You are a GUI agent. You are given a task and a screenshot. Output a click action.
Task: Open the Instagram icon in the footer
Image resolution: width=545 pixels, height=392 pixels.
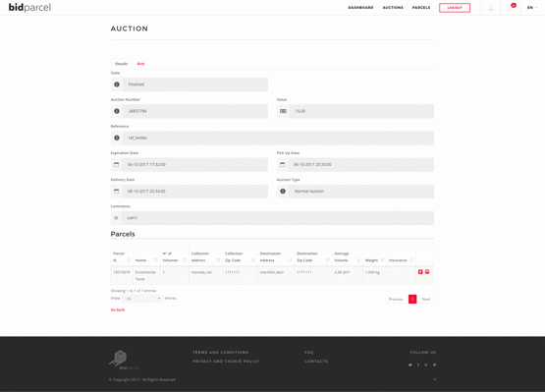tap(426, 364)
